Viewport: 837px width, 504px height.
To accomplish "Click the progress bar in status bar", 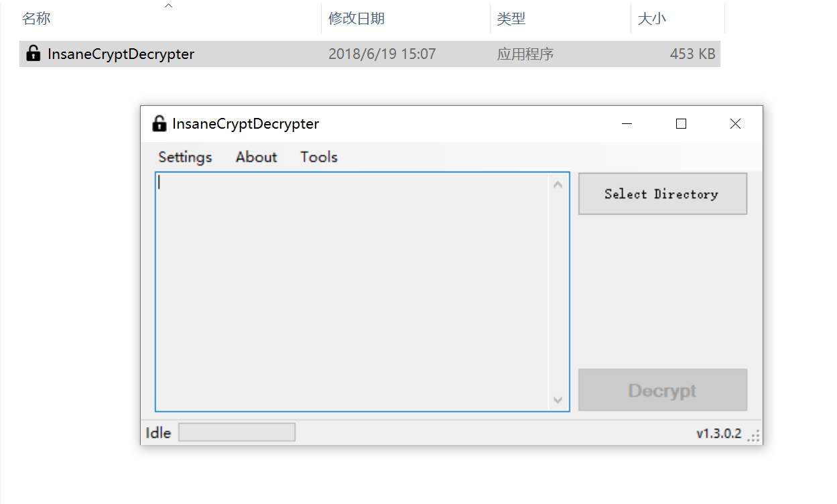I will click(x=237, y=432).
